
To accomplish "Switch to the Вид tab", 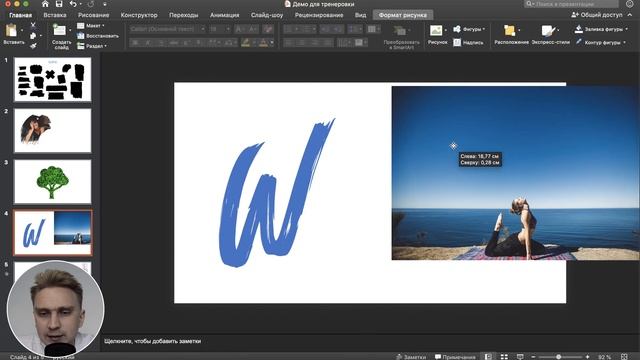I will click(360, 15).
